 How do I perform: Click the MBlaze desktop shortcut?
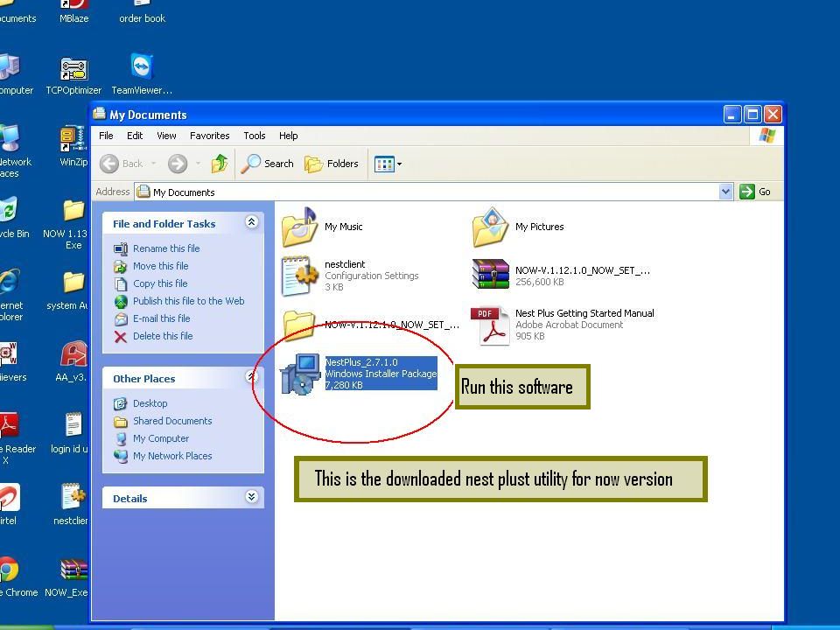(x=73, y=11)
